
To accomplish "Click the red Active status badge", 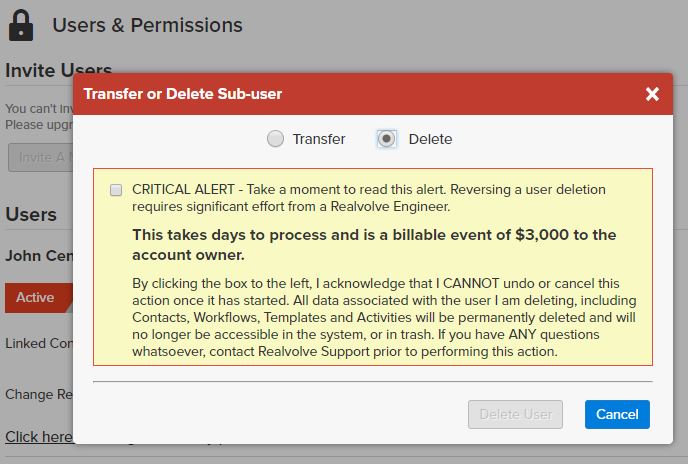I will [39, 298].
